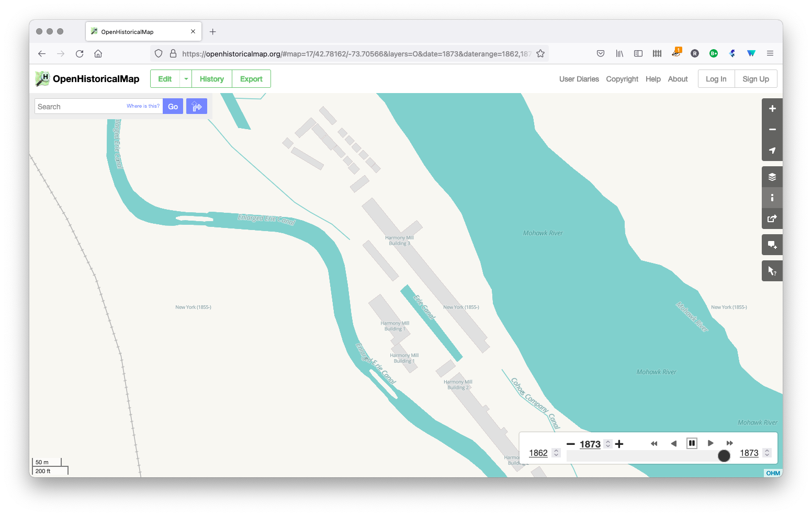This screenshot has width=812, height=516.
Task: Open the map Layers panel
Action: click(772, 176)
